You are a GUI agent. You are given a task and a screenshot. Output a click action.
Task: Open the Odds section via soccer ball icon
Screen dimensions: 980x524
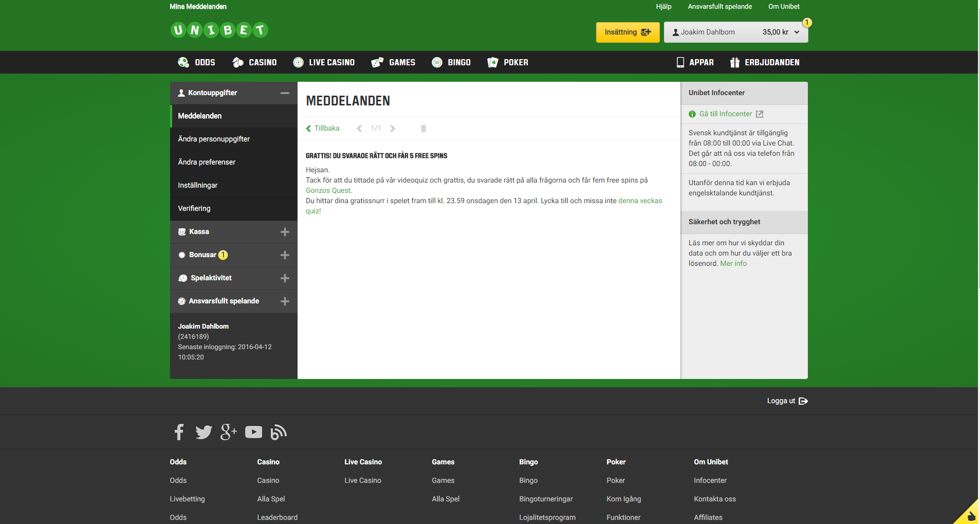click(183, 62)
